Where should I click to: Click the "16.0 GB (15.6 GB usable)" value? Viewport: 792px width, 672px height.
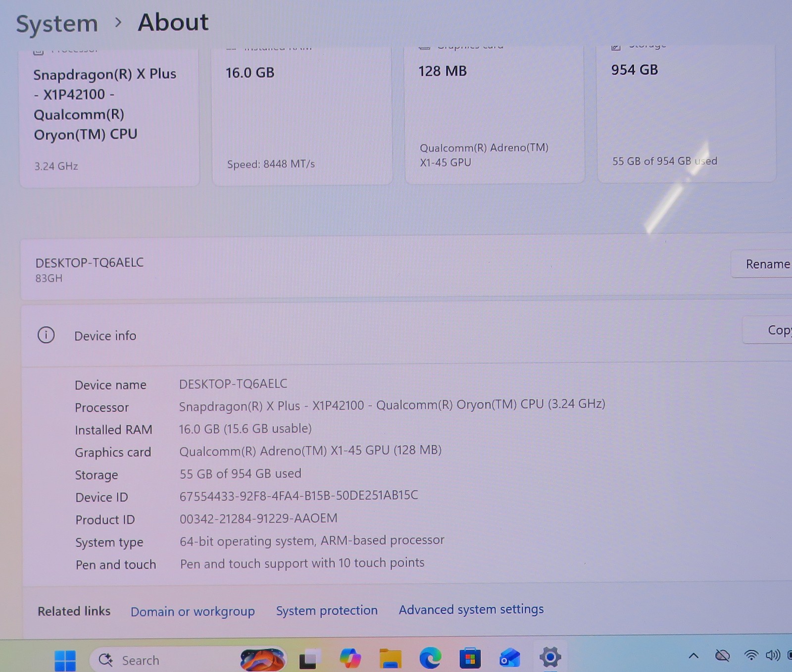click(x=246, y=428)
